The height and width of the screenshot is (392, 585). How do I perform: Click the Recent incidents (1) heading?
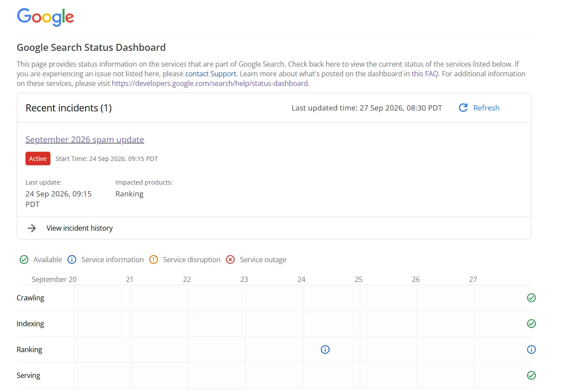click(68, 108)
